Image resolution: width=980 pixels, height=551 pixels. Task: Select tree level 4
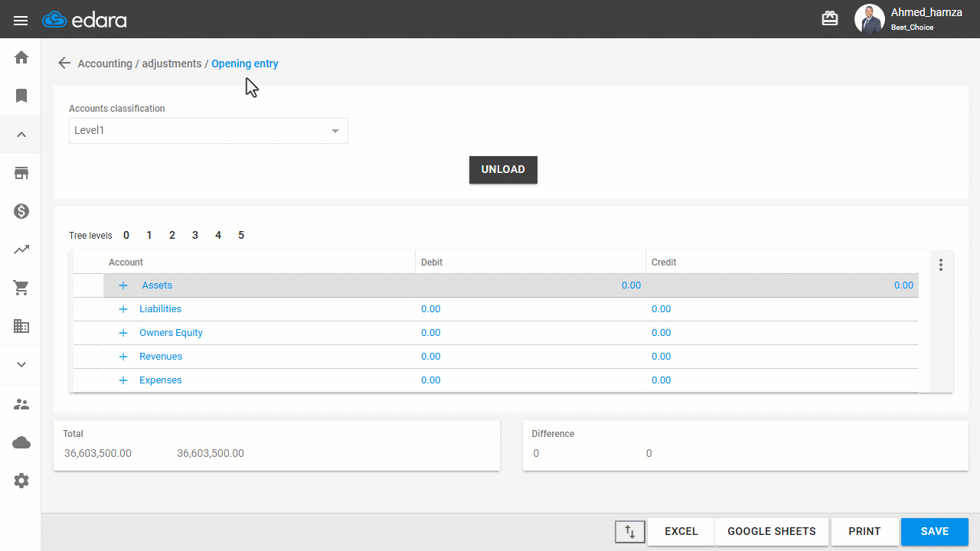[218, 236]
